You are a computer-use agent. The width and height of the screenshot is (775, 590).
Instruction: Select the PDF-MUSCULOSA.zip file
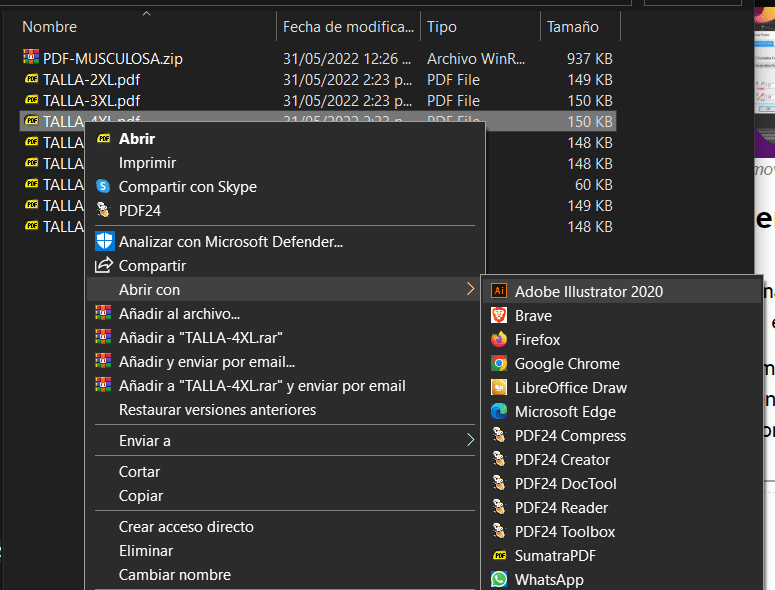coord(113,59)
